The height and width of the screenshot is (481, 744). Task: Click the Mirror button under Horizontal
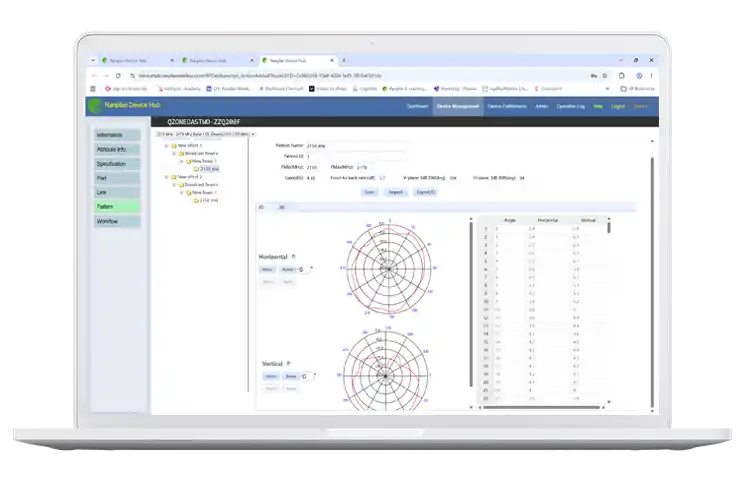(268, 269)
